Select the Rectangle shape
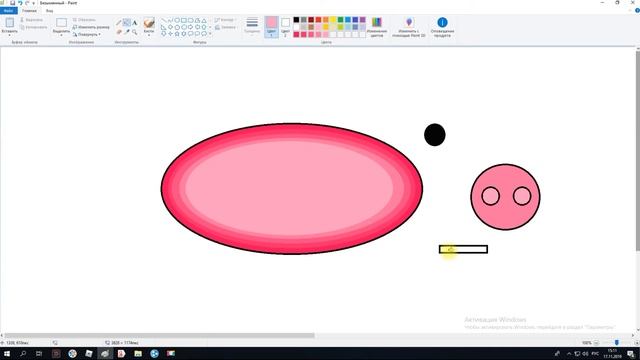 click(x=184, y=20)
